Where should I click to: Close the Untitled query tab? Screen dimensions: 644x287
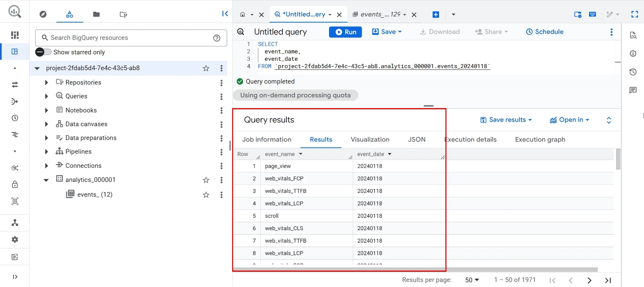coord(339,15)
